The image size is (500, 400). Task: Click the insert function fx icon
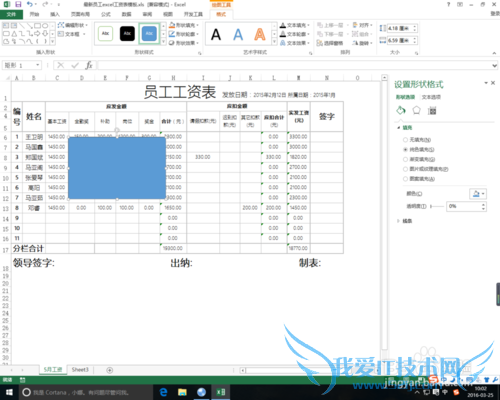tap(89, 65)
